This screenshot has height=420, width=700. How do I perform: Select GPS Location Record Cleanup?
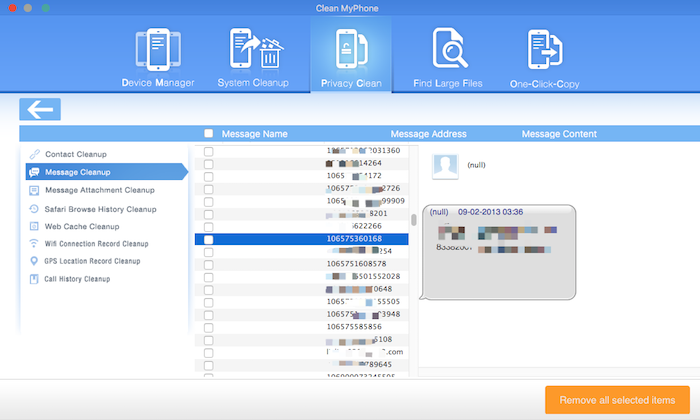(x=92, y=261)
